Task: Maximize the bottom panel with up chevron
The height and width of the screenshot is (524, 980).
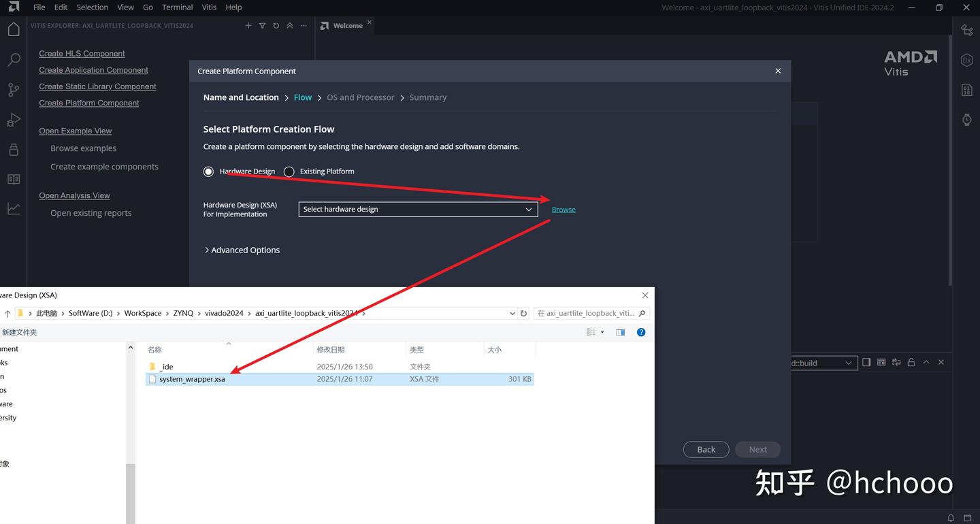Action: [x=926, y=363]
